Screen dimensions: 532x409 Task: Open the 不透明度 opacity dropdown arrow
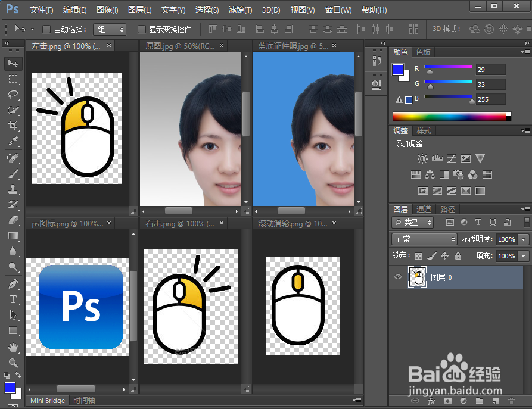(522, 239)
